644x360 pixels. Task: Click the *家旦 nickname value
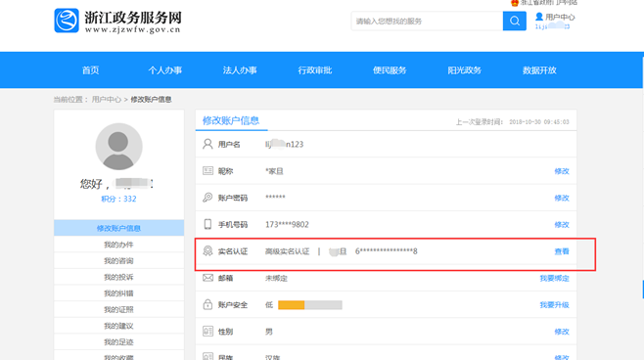click(274, 171)
